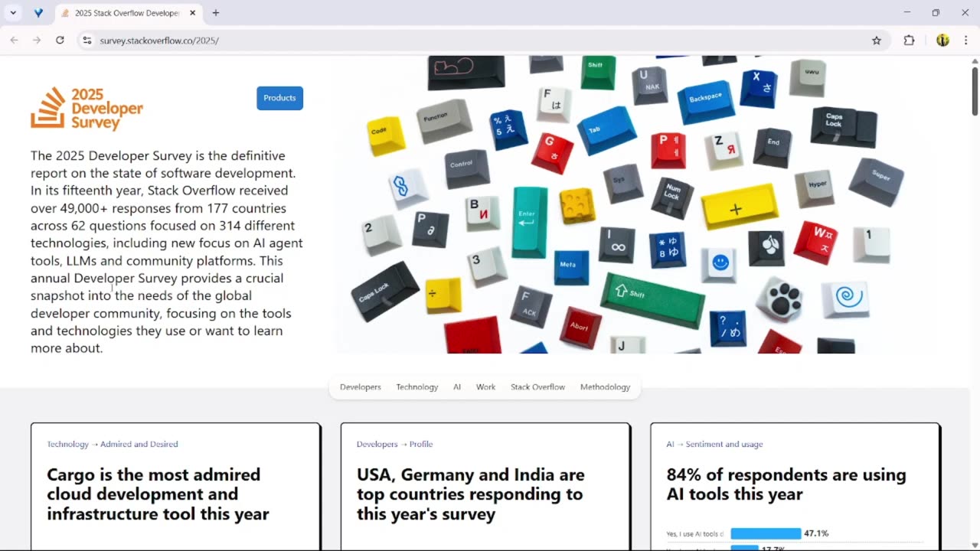Open the Chrome profile avatar
This screenshot has height=551, width=980.
tap(942, 41)
